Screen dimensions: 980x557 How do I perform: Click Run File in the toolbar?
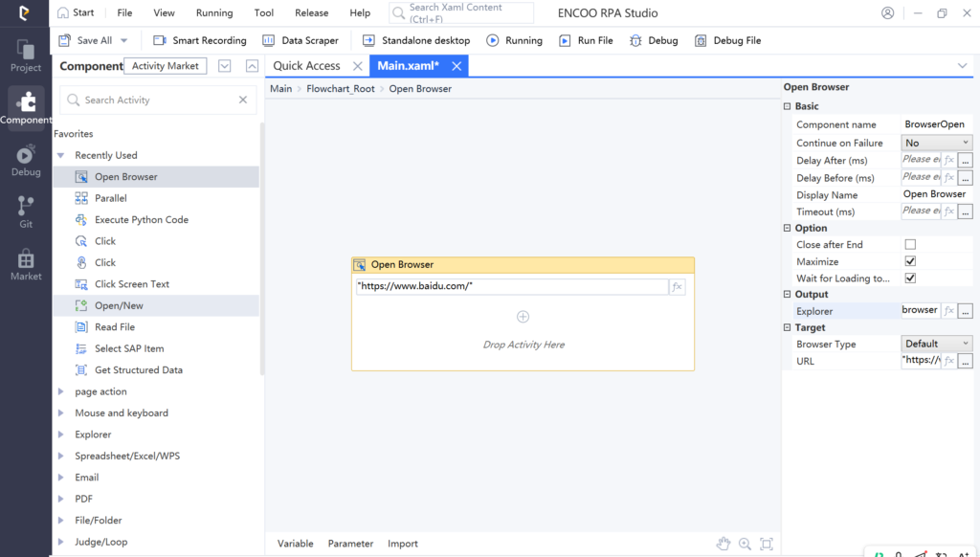[586, 40]
